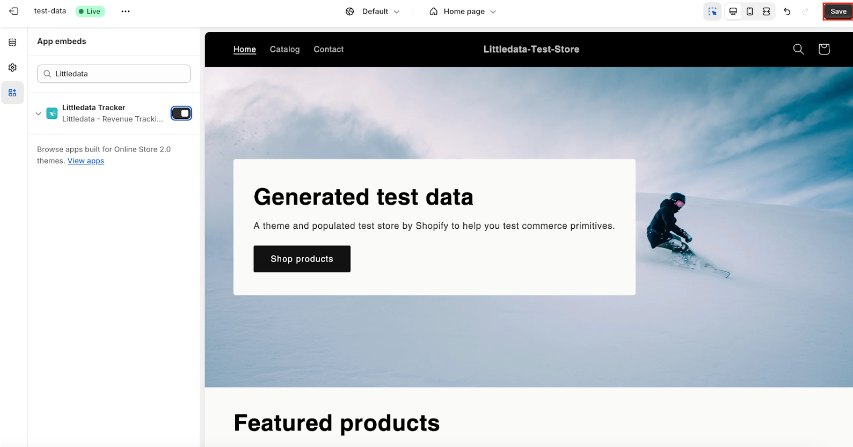Open Contact in store navigation

coord(328,49)
